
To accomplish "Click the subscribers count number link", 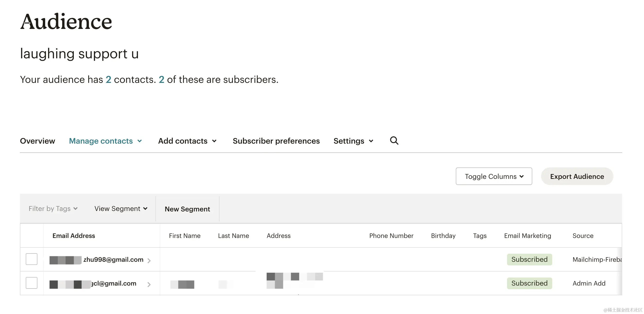I will point(161,79).
